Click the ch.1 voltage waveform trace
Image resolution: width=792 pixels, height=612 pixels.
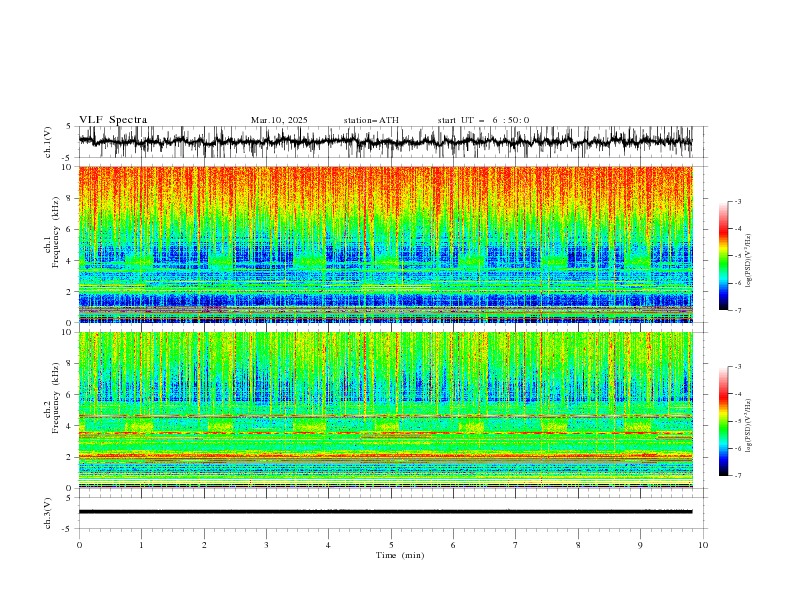(x=385, y=142)
